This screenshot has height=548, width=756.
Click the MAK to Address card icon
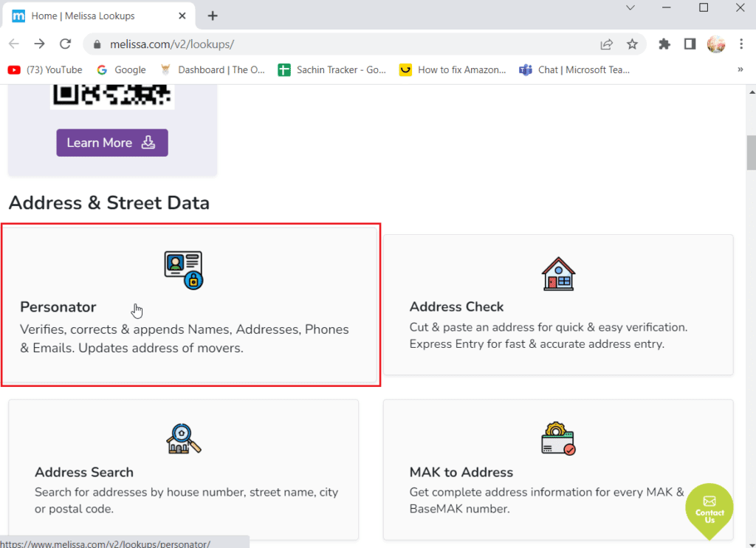tap(558, 439)
